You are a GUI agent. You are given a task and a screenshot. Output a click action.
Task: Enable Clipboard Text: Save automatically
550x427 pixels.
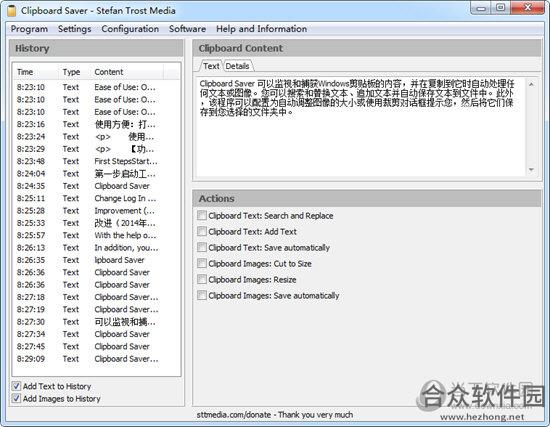(x=202, y=247)
